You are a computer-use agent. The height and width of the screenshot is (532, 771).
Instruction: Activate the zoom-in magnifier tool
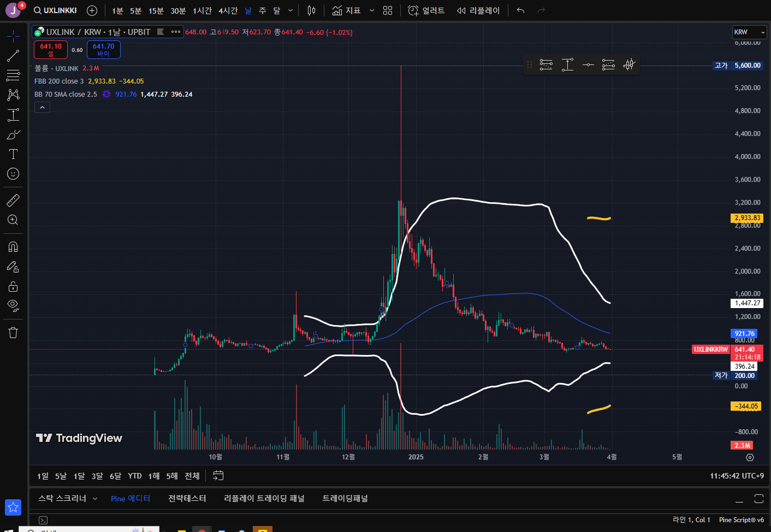[13, 220]
